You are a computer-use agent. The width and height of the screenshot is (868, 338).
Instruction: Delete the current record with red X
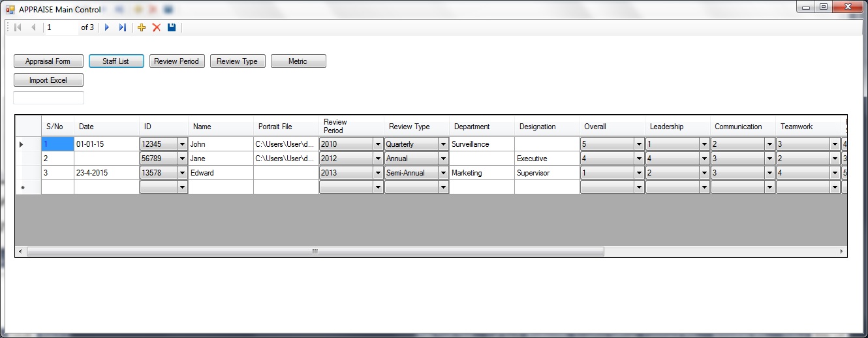pyautogui.click(x=157, y=27)
